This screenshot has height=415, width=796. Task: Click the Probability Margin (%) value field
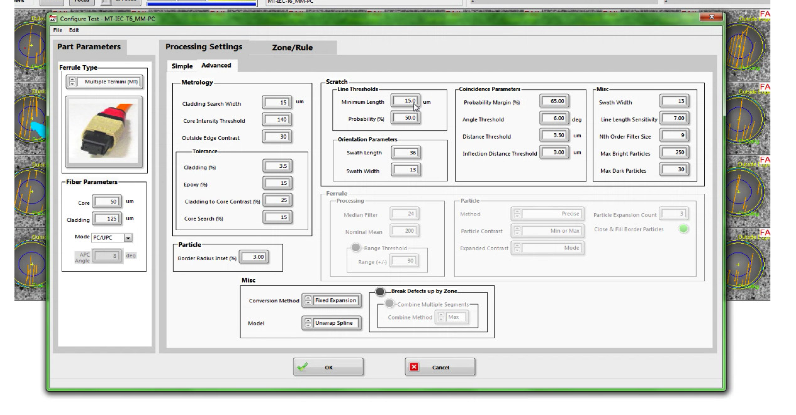pos(554,101)
